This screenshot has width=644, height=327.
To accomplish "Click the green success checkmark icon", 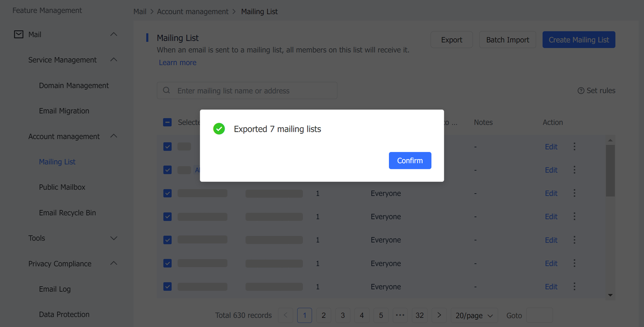I will 219,129.
